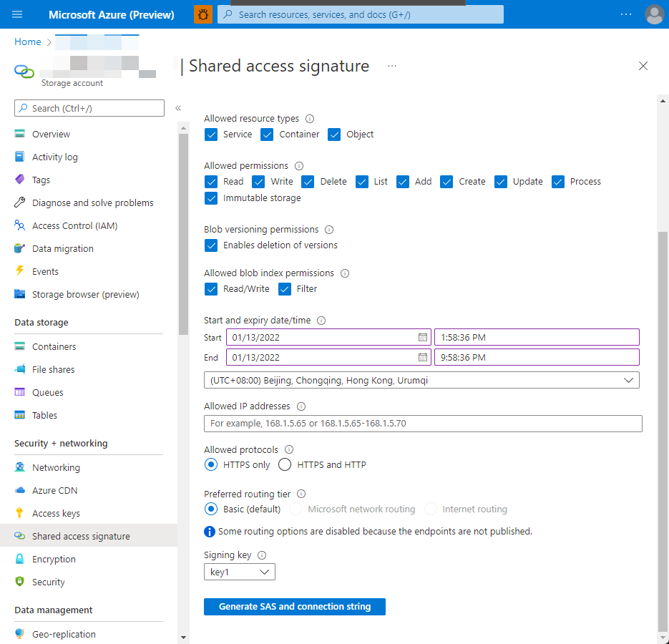Select HTTPS only protocol option
Screen dimensions: 669x644
(x=211, y=464)
